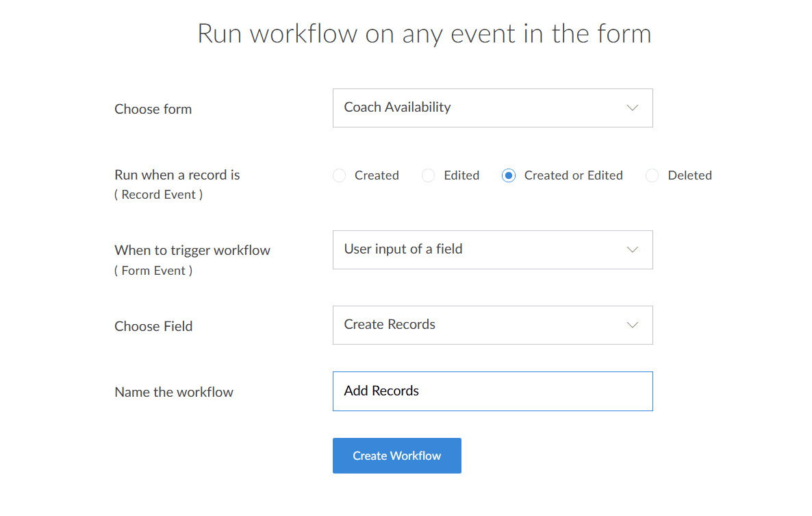The image size is (812, 516).
Task: Click the Add Records workflow name field
Action: click(x=492, y=391)
